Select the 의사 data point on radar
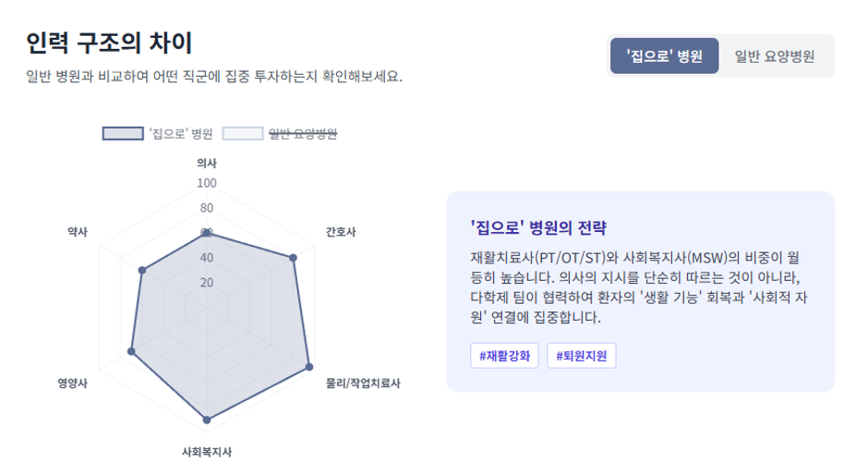This screenshot has width=868, height=476. click(207, 233)
